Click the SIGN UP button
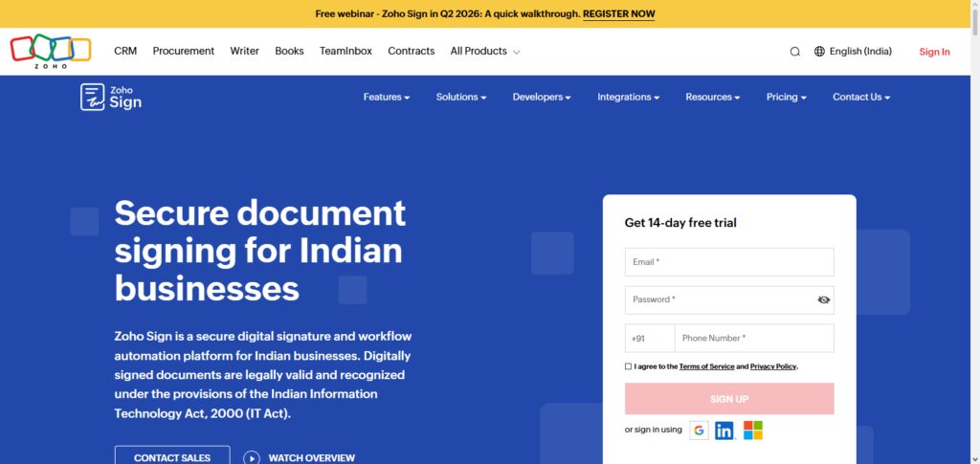 pos(728,398)
